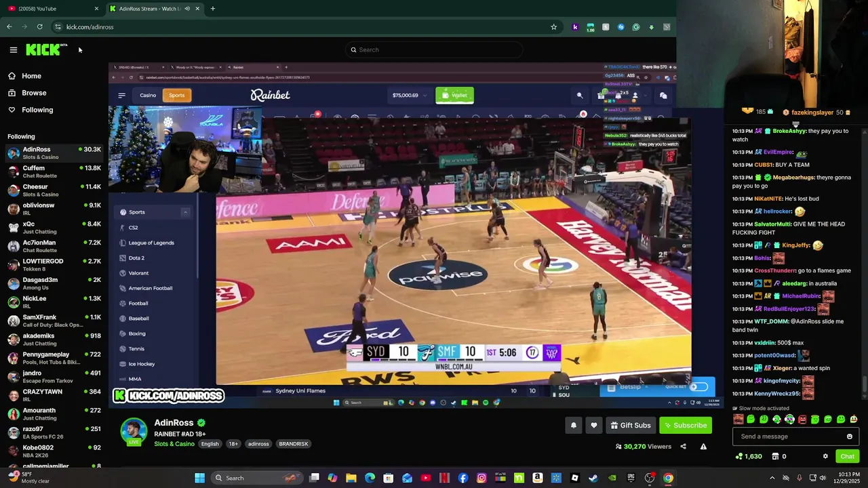Open the OBS Studio taskbar icon
This screenshot has height=488, width=868.
pyautogui.click(x=650, y=478)
